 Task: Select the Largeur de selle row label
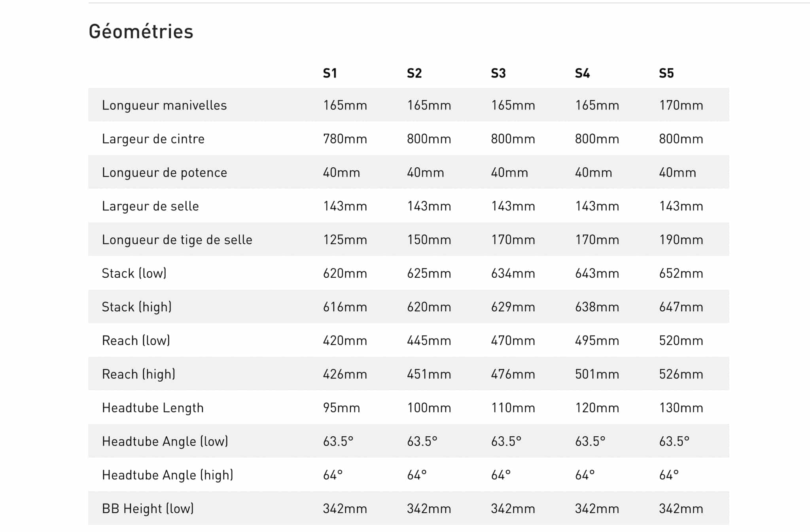coord(150,206)
